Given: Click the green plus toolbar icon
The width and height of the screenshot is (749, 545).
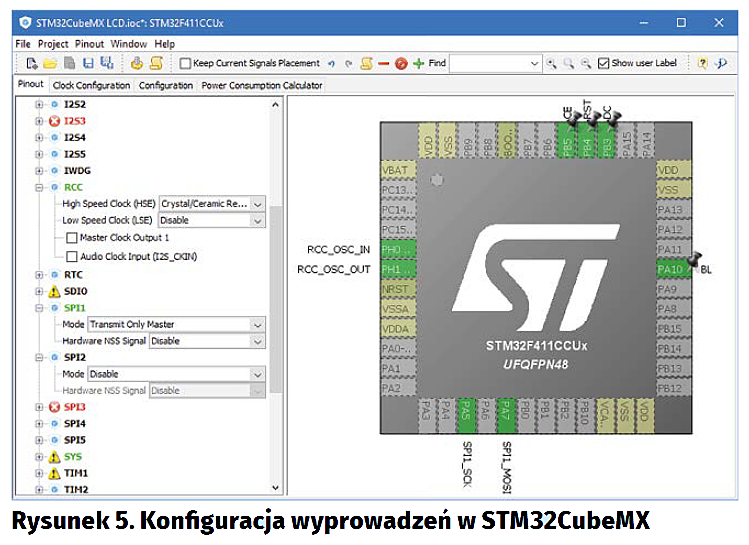Looking at the screenshot, I should click(x=418, y=63).
